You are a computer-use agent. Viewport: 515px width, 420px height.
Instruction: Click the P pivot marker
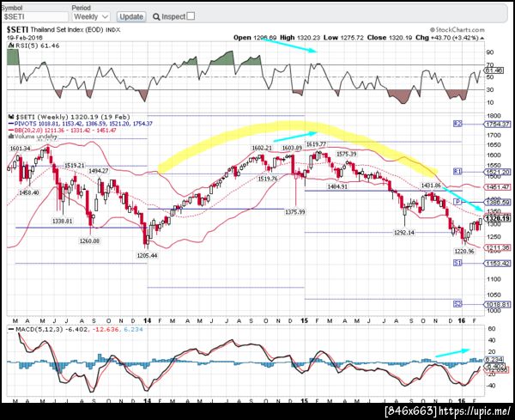point(457,202)
